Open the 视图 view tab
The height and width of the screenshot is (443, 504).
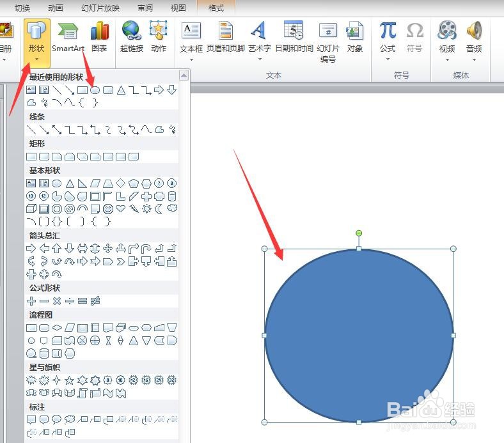pyautogui.click(x=178, y=8)
